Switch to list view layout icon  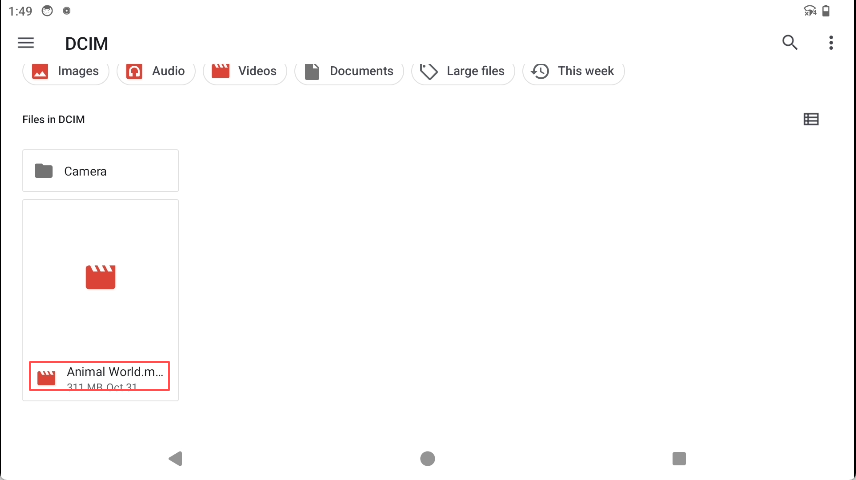811,119
